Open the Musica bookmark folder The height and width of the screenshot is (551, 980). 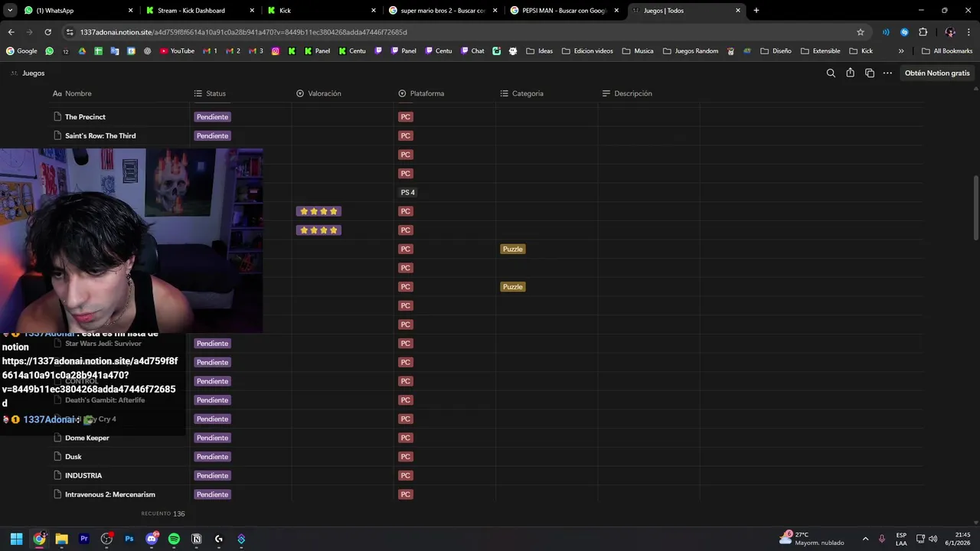coord(638,51)
